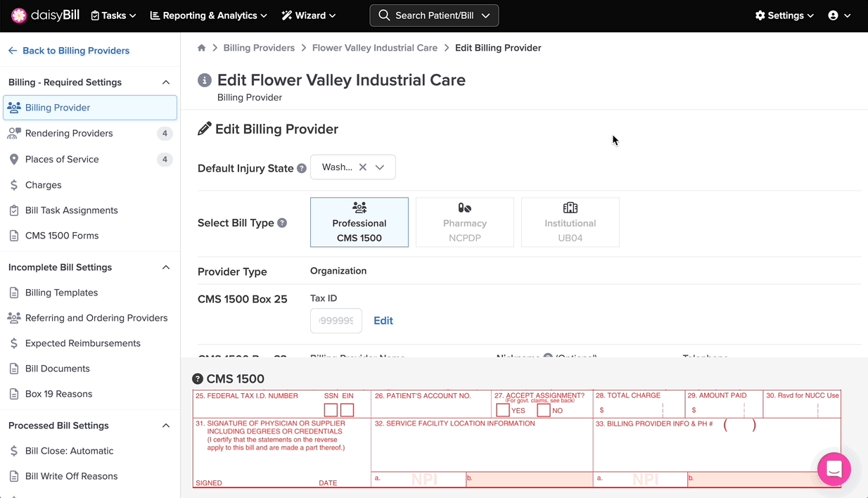Click NO accept assignment checkbox
The image size is (868, 498).
(544, 410)
